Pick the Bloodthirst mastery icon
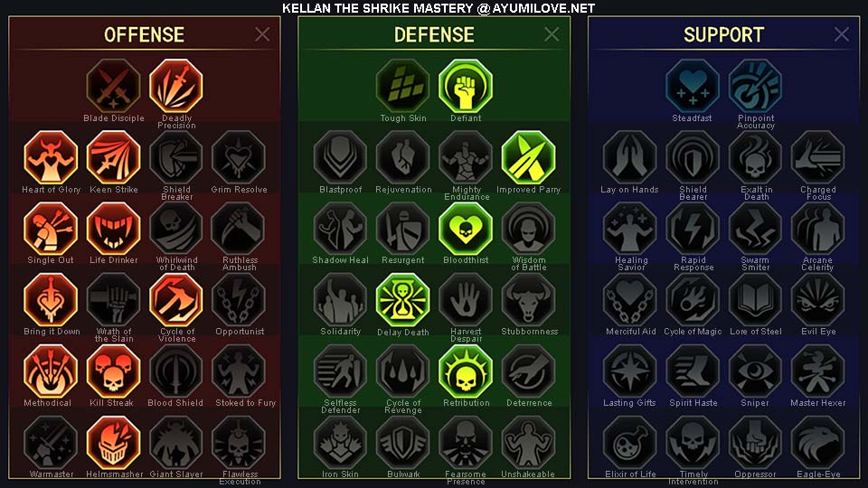This screenshot has width=868, height=488. (466, 229)
